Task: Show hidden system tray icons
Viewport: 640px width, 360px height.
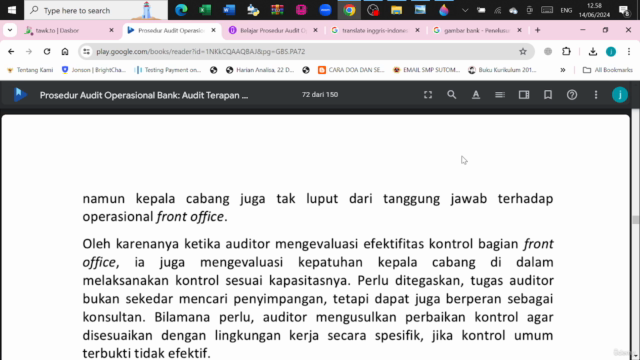Action: [465, 10]
